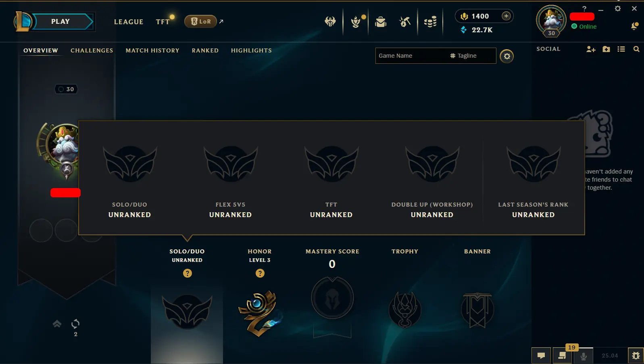The height and width of the screenshot is (364, 644).
Task: Open the Loot hextech crafting icon
Action: pos(405,21)
